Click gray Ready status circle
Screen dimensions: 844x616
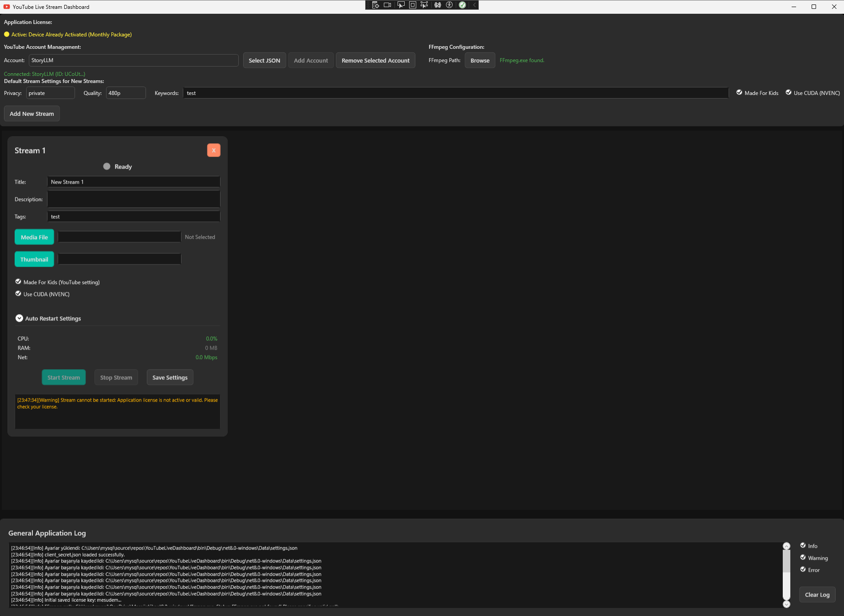click(107, 166)
